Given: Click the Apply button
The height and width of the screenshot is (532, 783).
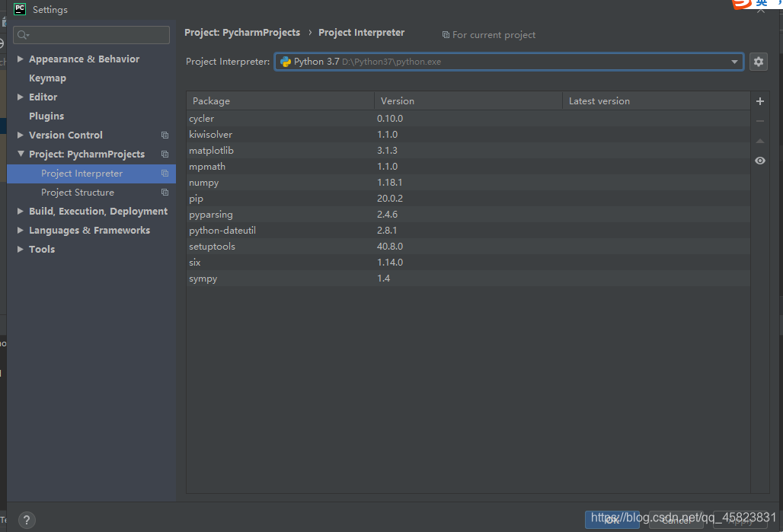Looking at the screenshot, I should 740,520.
